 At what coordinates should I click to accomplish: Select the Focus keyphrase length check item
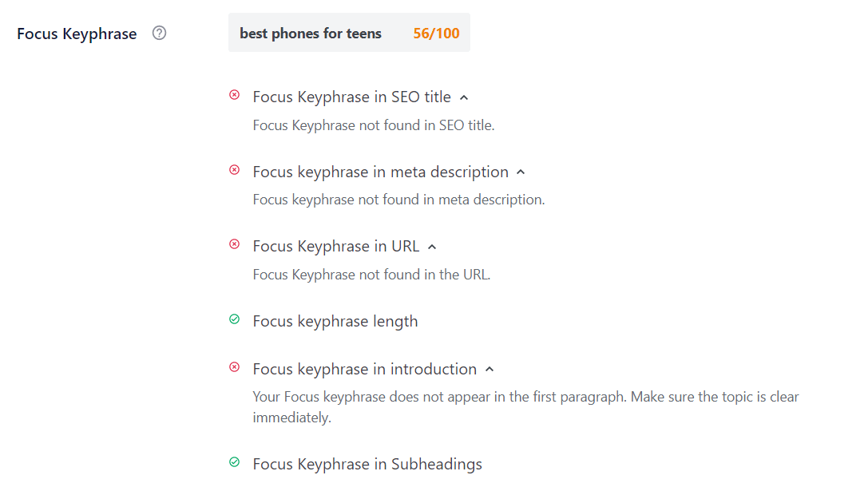tap(335, 320)
